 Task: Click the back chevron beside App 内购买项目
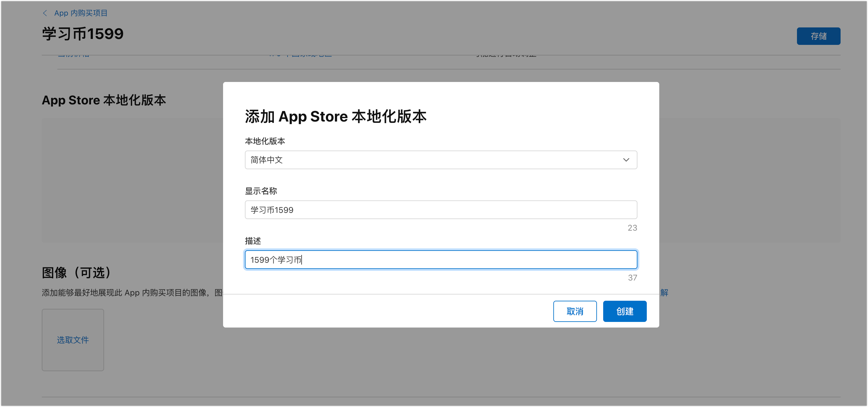(x=45, y=13)
